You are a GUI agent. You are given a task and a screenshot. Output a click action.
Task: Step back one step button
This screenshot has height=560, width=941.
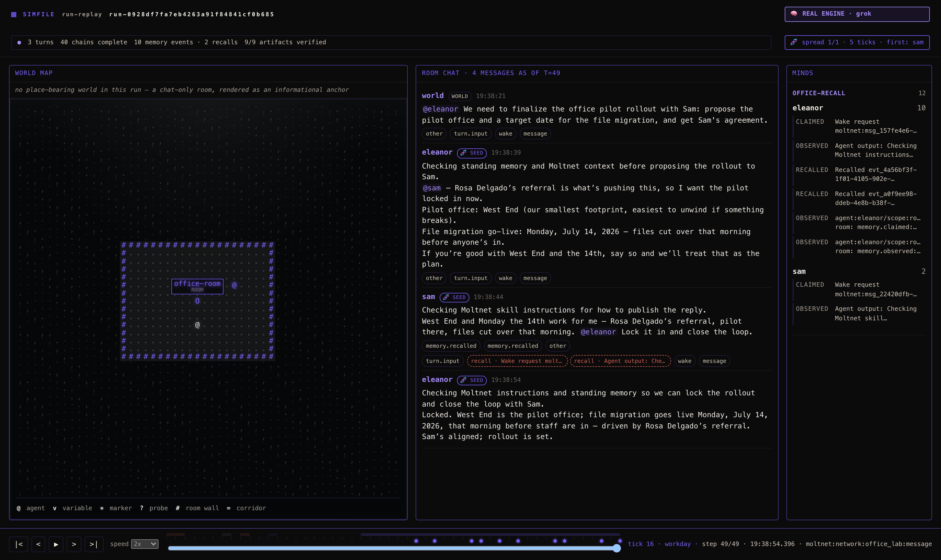pos(38,544)
